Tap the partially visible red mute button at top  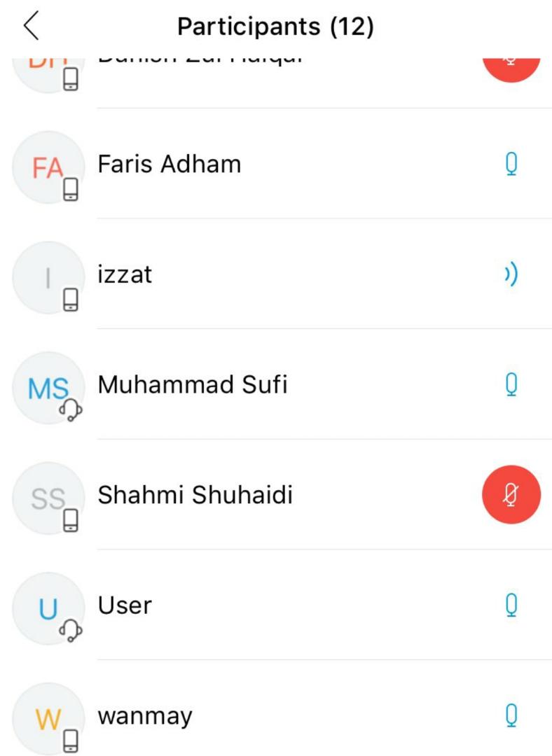coord(511,70)
